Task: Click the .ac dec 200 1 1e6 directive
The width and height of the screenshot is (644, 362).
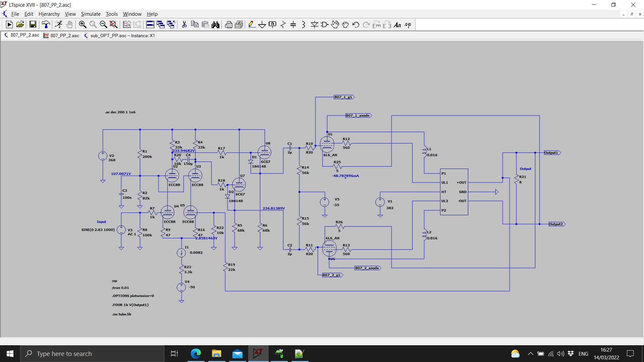Action: point(120,112)
